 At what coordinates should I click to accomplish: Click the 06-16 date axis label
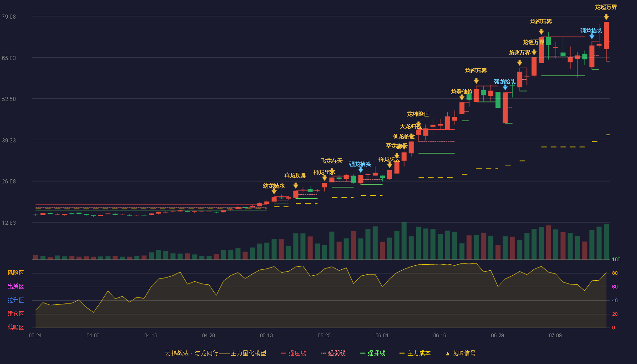click(x=440, y=335)
